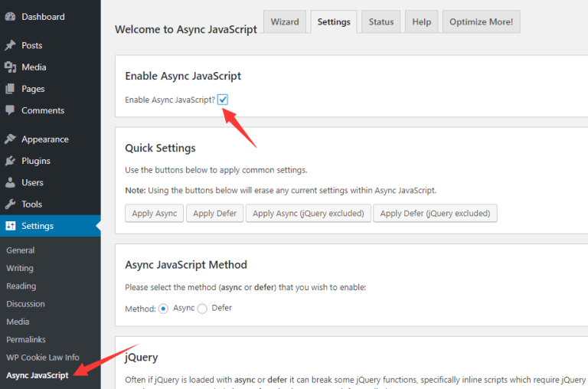Viewport: 588px width, 389px height.
Task: Open the Media settings submenu link
Action: (18, 322)
